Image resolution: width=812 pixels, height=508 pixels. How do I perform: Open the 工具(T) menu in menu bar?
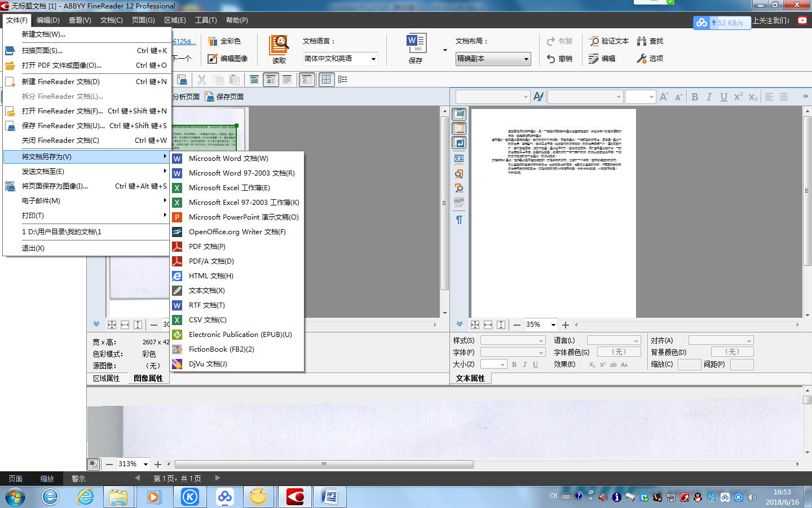click(206, 20)
